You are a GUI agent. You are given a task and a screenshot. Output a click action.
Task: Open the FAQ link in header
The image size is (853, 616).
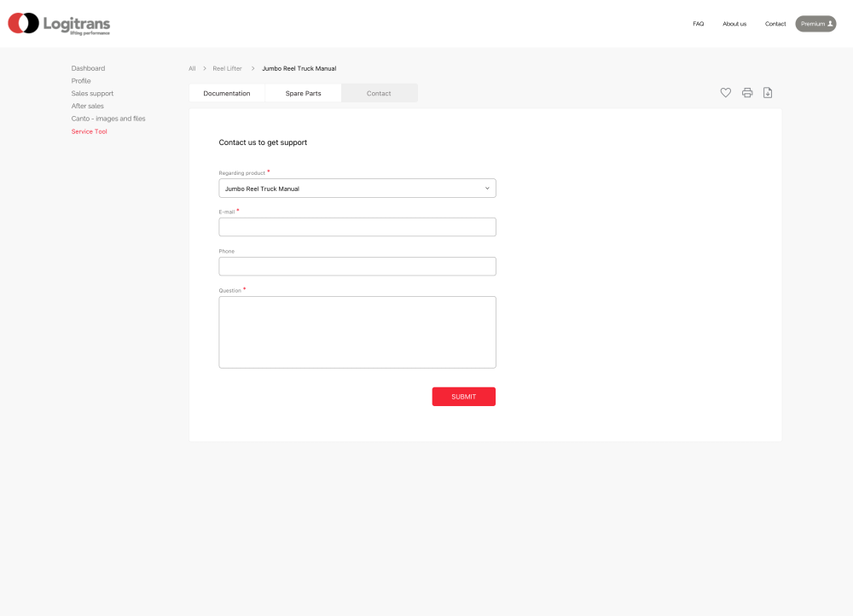[x=698, y=24]
